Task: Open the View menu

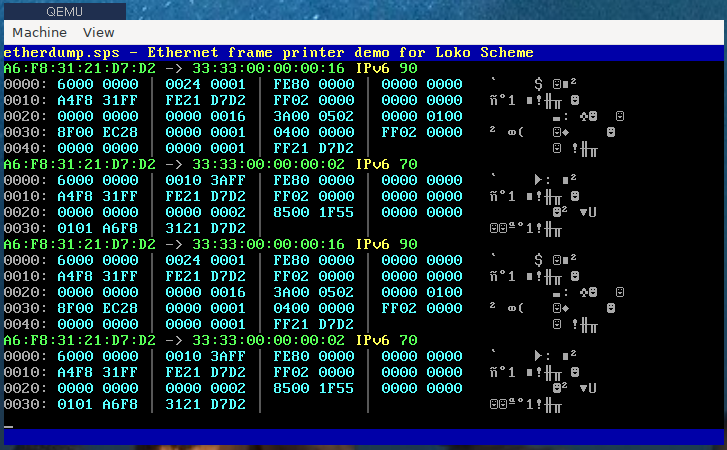Action: [x=98, y=33]
